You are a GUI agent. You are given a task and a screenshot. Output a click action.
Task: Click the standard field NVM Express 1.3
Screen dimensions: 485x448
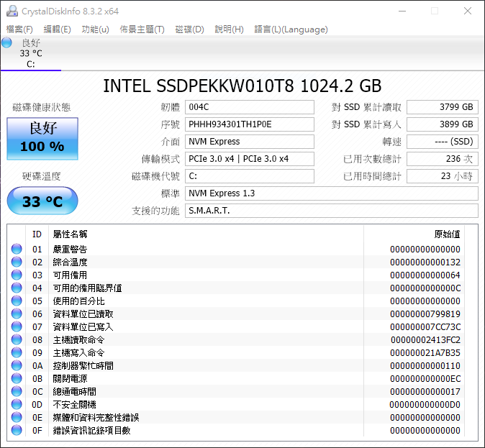click(332, 193)
